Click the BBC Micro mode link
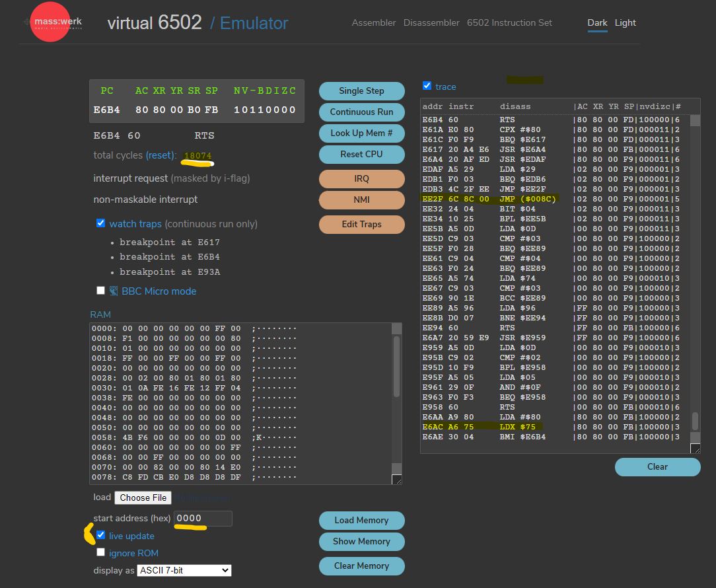 (159, 291)
